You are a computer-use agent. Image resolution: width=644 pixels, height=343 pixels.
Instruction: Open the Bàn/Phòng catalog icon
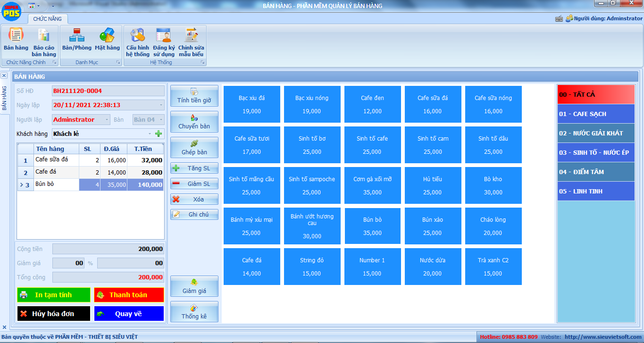click(76, 40)
